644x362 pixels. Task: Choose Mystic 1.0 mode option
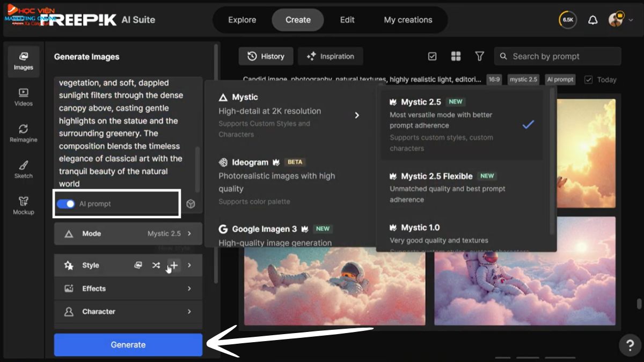(462, 236)
